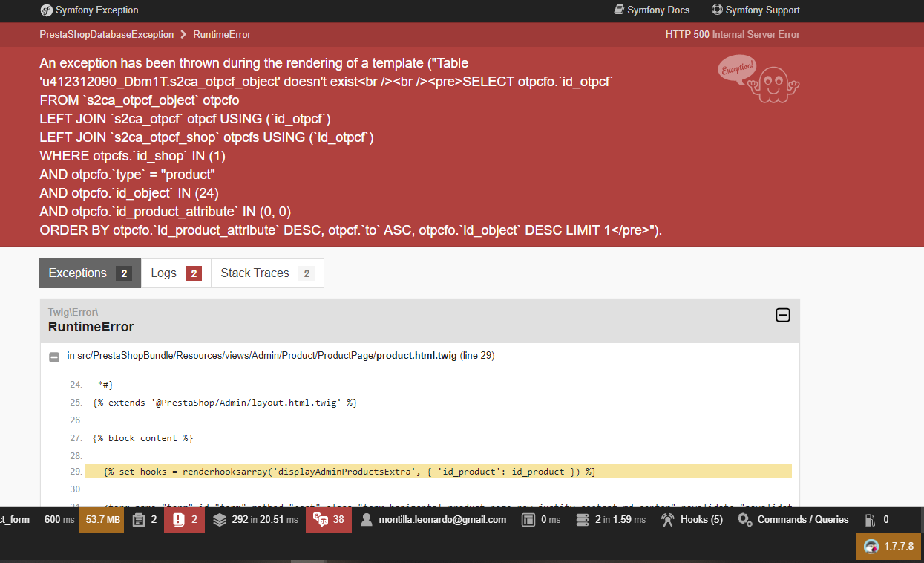Image resolution: width=924 pixels, height=563 pixels.
Task: Click the ct_form route name in the toolbar
Action: pos(15,520)
